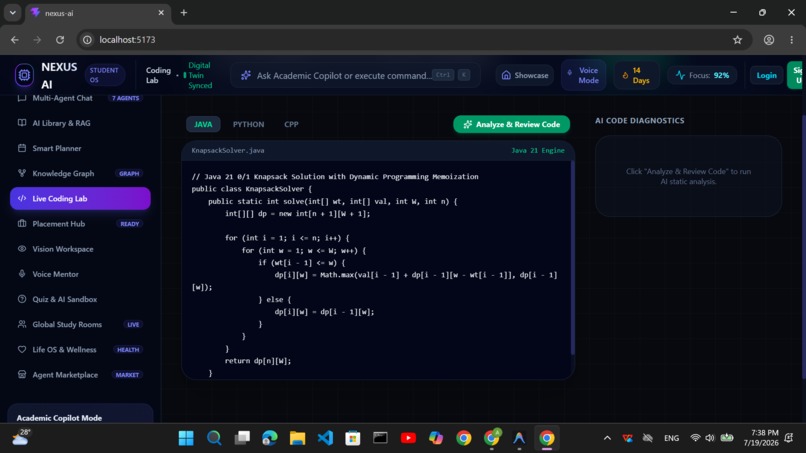The height and width of the screenshot is (453, 806).
Task: Switch to the JAVA language tab
Action: 203,124
